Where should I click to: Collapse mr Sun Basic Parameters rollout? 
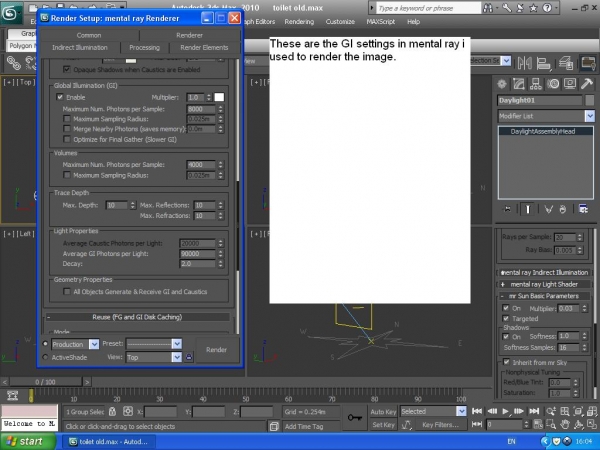pyautogui.click(x=545, y=296)
